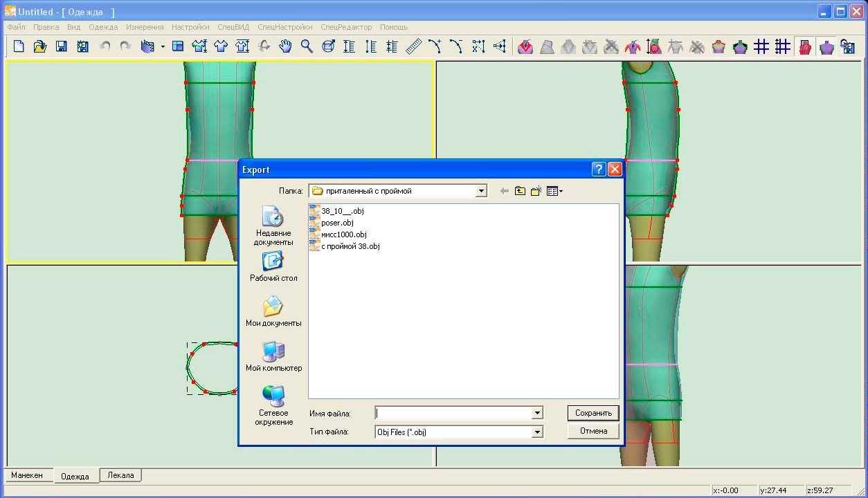Switch to the Манекен tab
The height and width of the screenshot is (498, 868).
tap(27, 475)
